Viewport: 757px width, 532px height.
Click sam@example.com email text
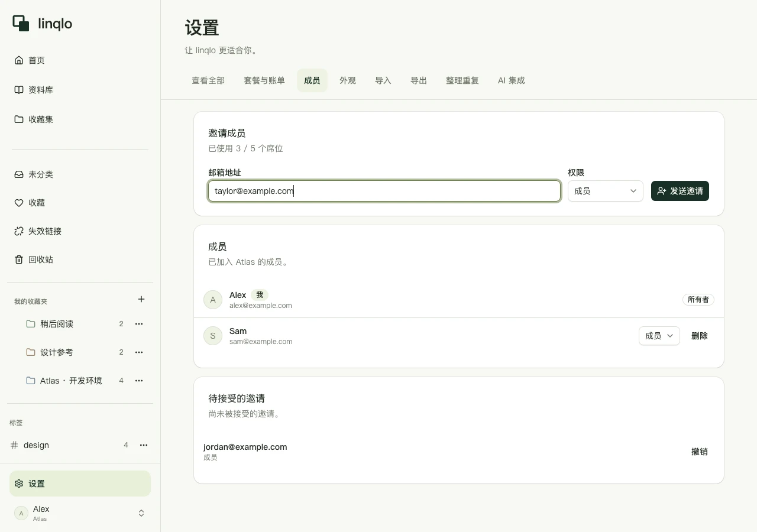tap(261, 342)
